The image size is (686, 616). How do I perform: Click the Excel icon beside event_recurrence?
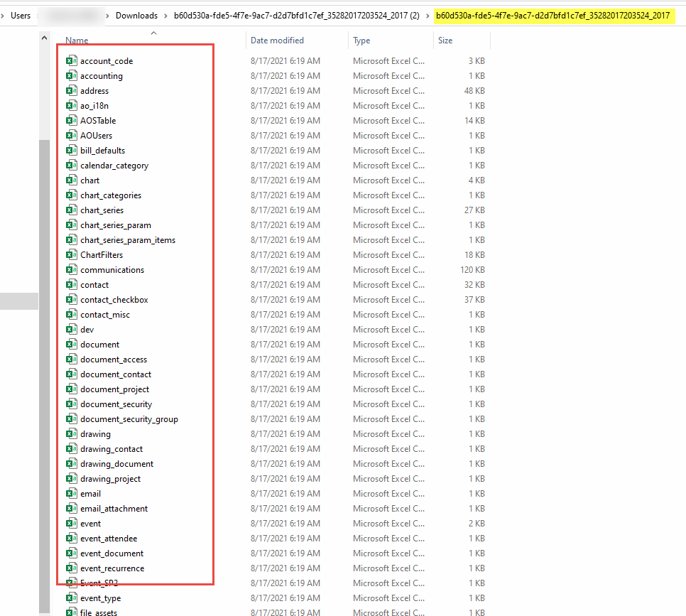[71, 568]
